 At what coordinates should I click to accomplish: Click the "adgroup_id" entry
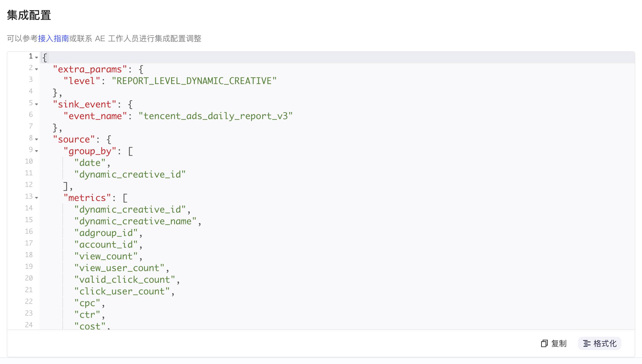(106, 233)
